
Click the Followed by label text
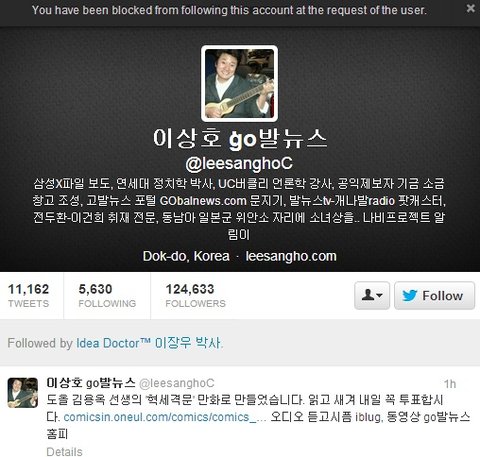[x=40, y=343]
